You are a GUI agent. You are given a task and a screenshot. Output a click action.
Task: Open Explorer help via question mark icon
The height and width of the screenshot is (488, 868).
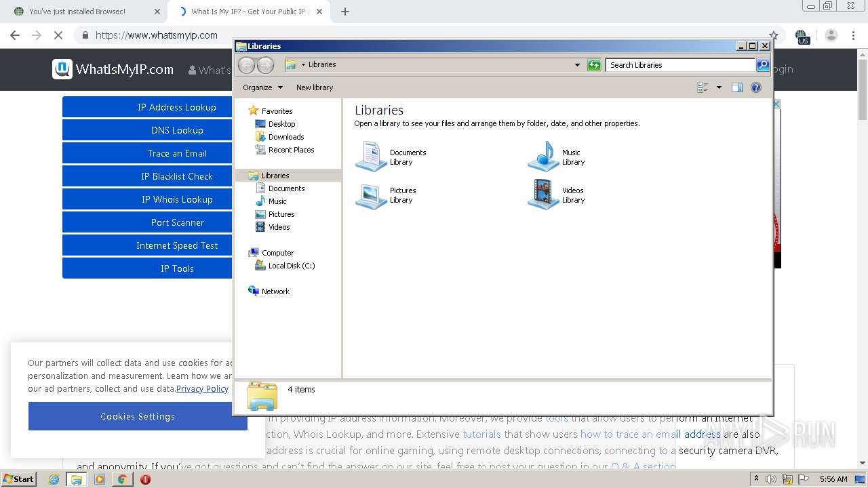coord(756,87)
